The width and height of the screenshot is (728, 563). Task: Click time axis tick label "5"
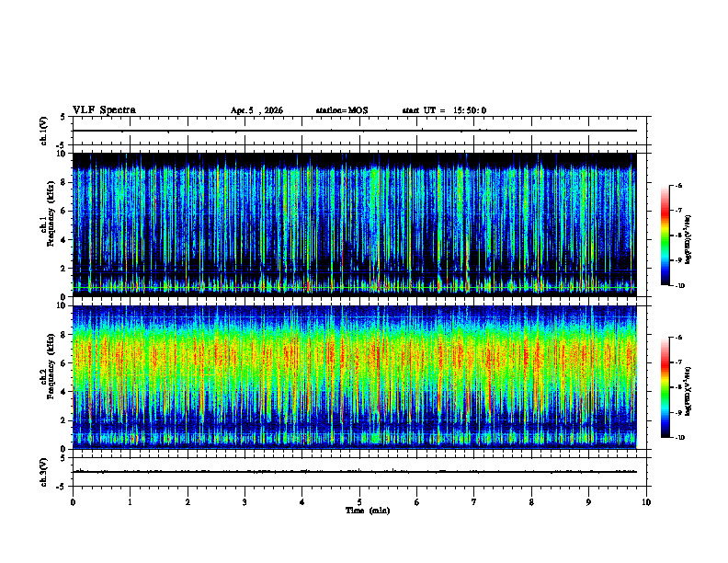359,502
